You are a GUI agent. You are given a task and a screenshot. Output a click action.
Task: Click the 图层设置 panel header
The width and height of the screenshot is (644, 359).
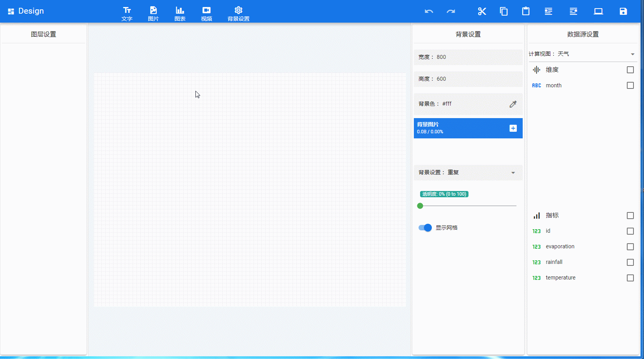tap(44, 34)
